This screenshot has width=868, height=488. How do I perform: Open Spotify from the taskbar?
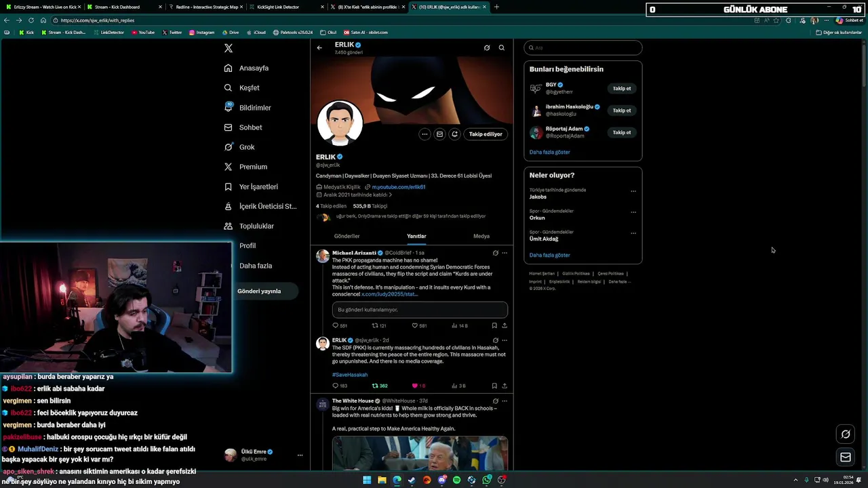pos(456,480)
